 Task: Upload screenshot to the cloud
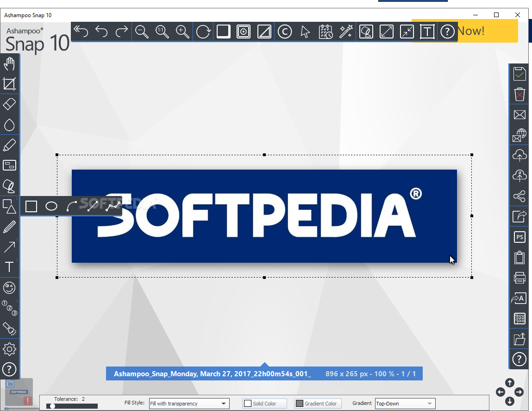coord(519,155)
